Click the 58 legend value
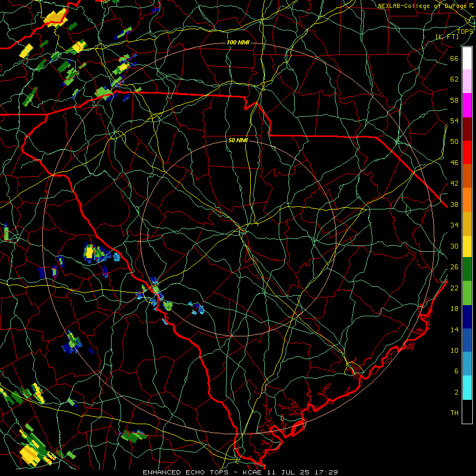Image resolution: width=476 pixels, height=476 pixels. pos(454,100)
